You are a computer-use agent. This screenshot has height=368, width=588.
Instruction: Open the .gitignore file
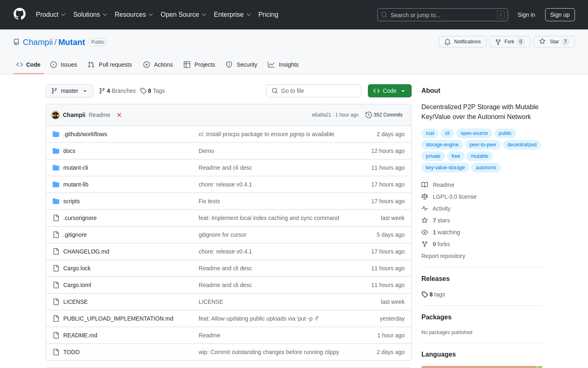tap(75, 235)
